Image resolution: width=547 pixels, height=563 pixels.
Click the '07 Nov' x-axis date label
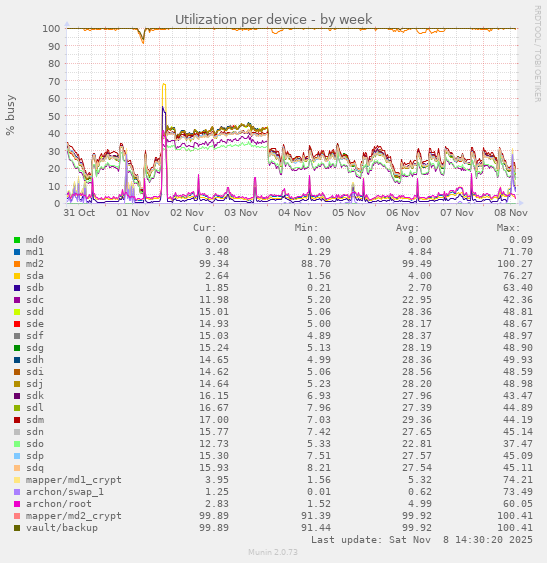pos(457,213)
